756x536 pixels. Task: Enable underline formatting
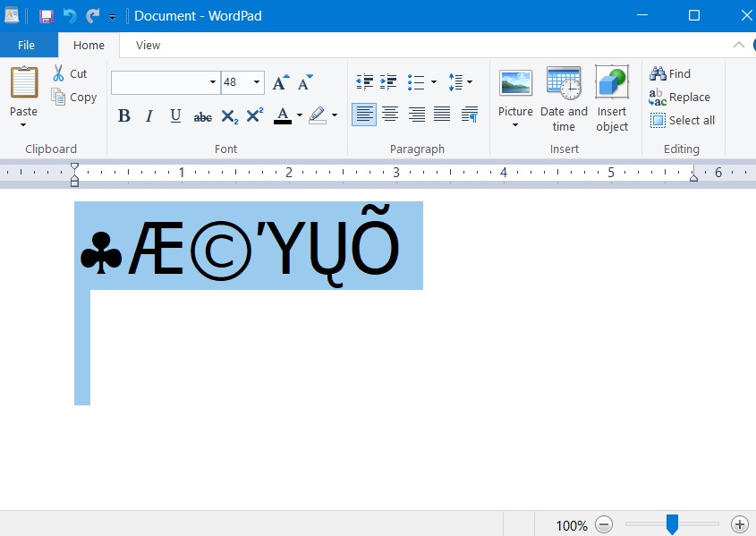(175, 115)
